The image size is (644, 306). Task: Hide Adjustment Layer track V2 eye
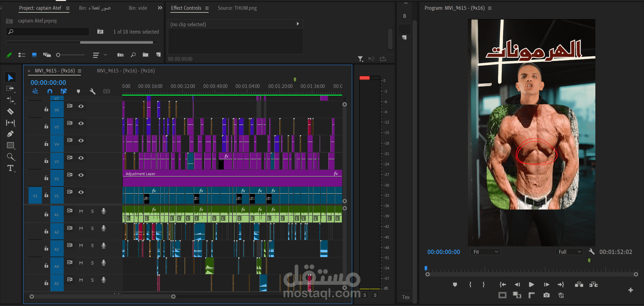81,175
